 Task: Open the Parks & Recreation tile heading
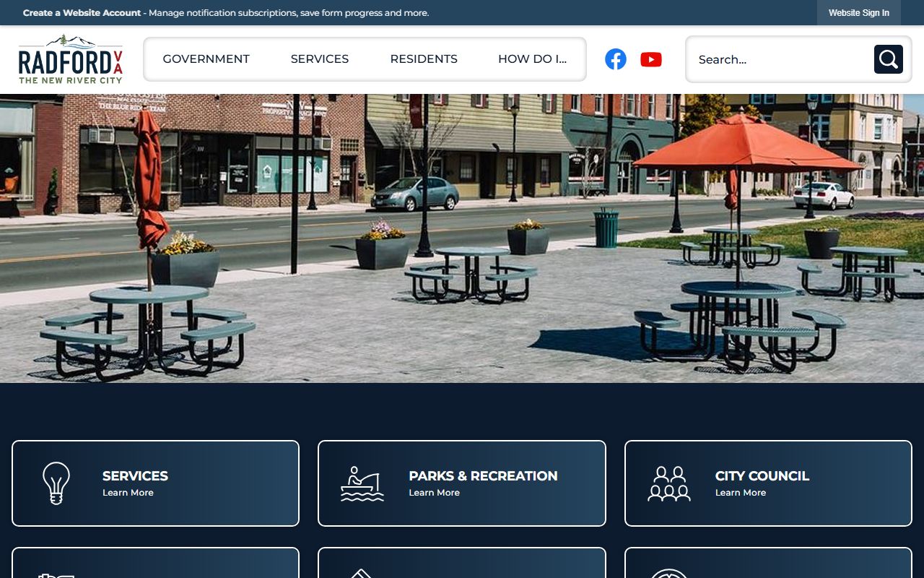[x=483, y=475]
